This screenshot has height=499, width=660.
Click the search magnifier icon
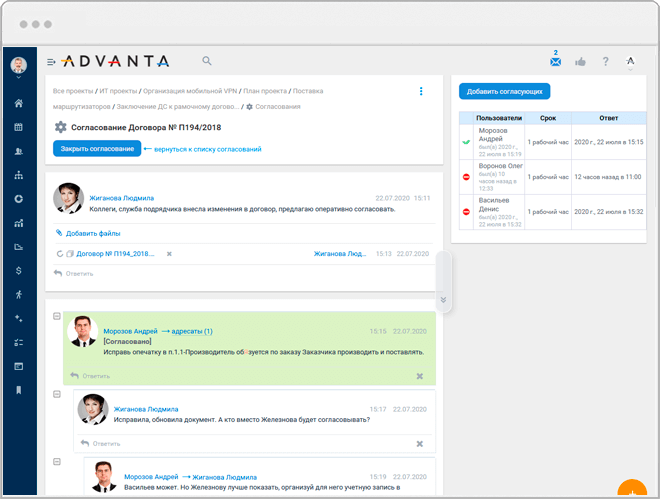coord(207,61)
